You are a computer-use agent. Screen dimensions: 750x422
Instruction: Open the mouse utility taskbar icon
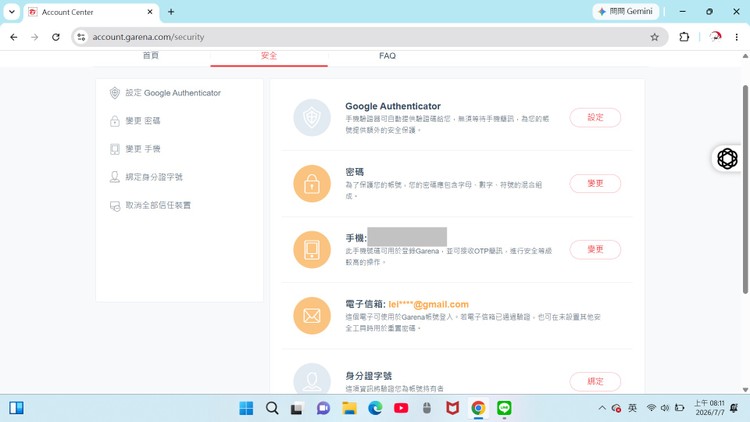(427, 408)
